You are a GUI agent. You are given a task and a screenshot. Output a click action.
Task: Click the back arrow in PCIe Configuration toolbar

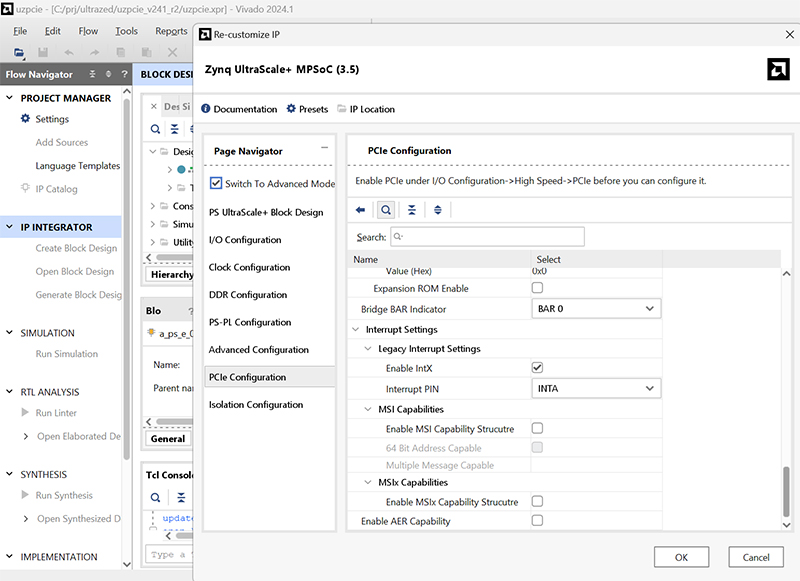pyautogui.click(x=361, y=210)
